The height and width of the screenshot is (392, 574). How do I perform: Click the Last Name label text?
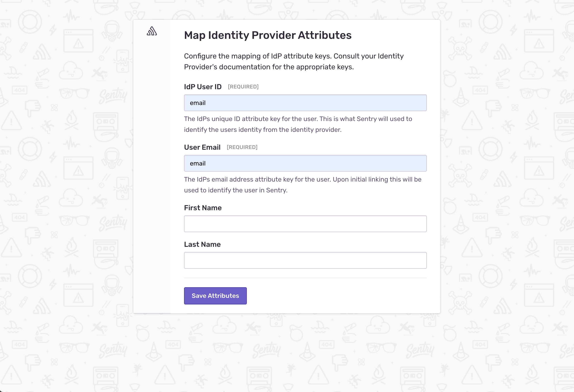(x=202, y=244)
